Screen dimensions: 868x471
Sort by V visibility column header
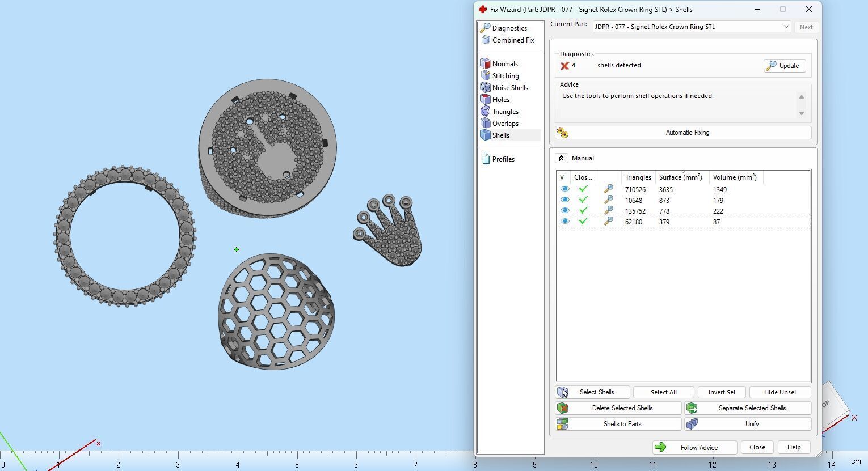pyautogui.click(x=563, y=177)
